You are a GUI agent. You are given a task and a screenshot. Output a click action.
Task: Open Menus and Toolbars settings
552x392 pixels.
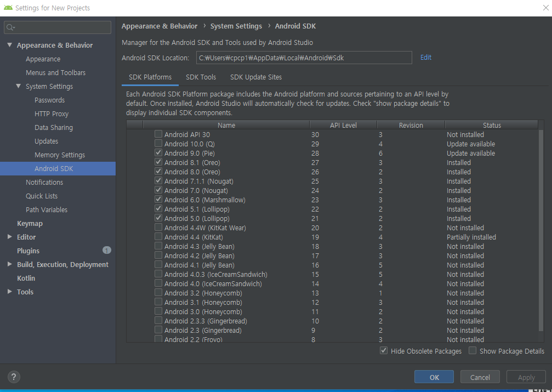[55, 72]
